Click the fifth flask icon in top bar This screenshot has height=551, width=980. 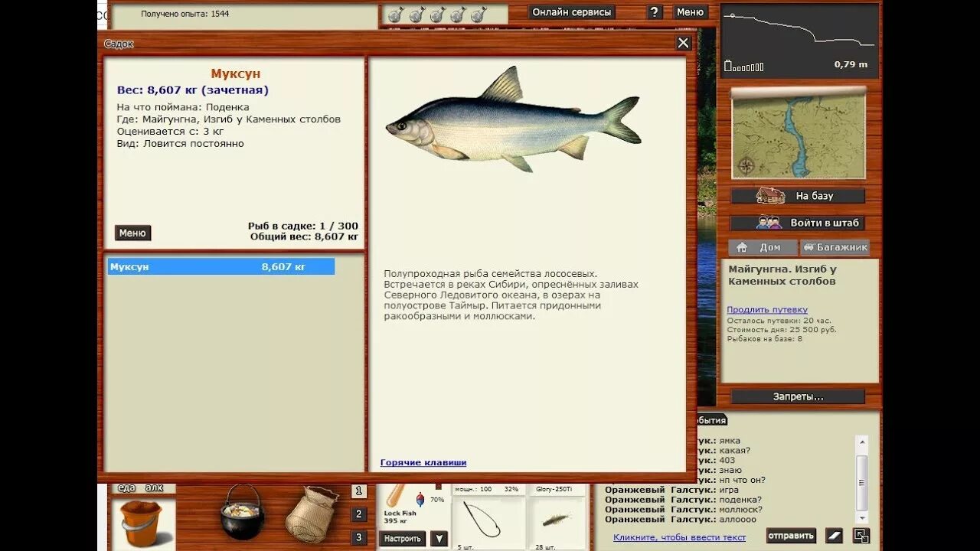[x=479, y=15]
